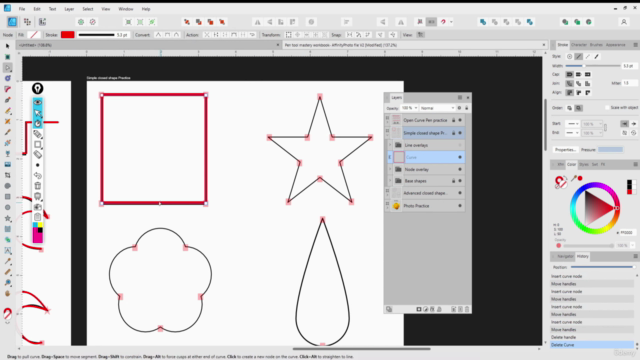Click the Fill swatch in context toolbar
Image resolution: width=640 pixels, height=360 pixels.
click(x=34, y=35)
